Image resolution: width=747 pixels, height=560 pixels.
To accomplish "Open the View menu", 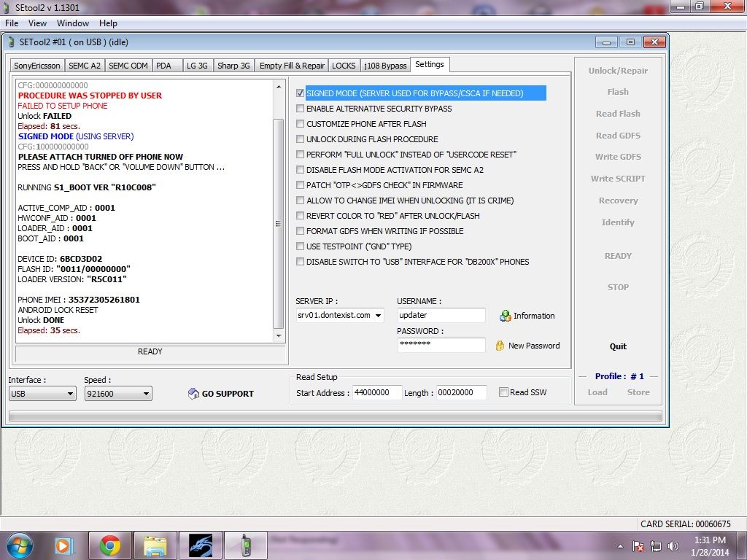I will 37,23.
